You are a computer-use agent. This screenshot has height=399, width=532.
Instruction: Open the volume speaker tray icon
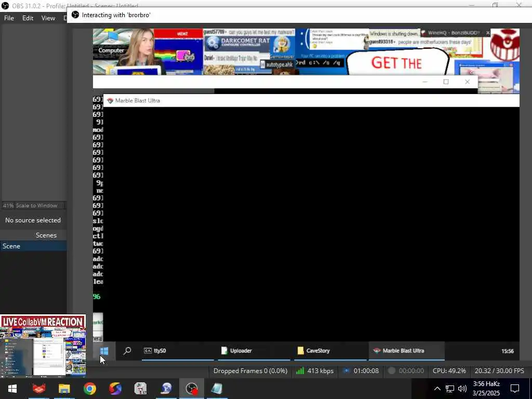[x=462, y=389]
